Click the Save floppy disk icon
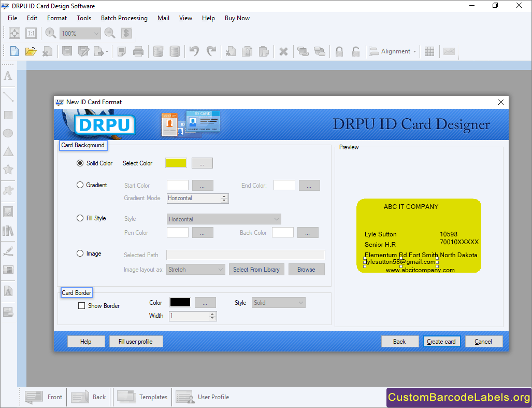Screen dimensions: 532x408 click(67, 51)
